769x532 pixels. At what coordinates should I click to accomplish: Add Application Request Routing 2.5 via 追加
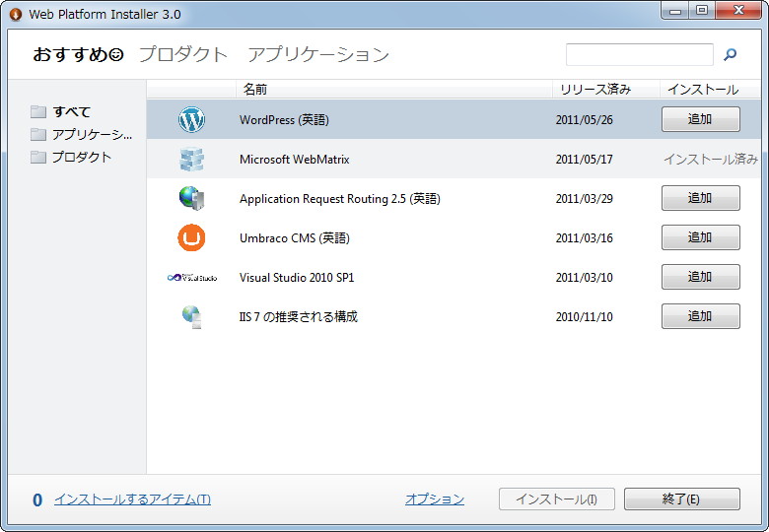point(700,198)
